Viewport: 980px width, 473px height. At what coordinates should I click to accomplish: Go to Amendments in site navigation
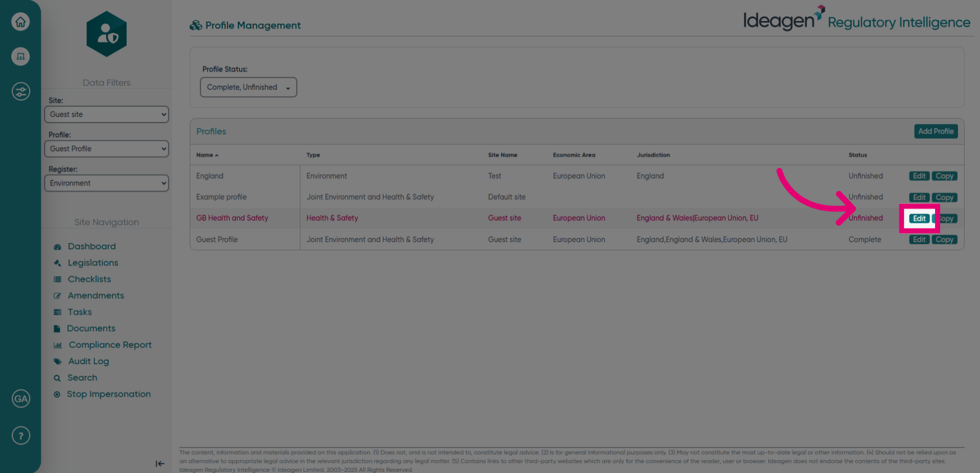[x=96, y=295]
